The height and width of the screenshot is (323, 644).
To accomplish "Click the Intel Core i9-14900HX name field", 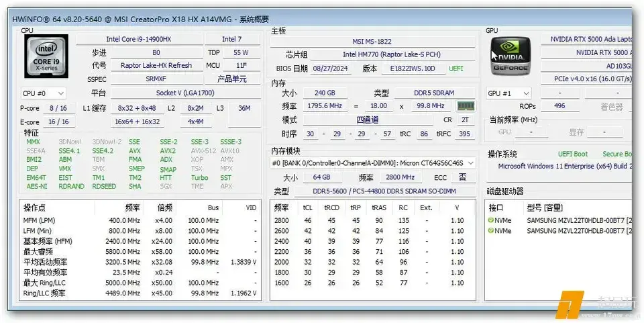I will [139, 40].
